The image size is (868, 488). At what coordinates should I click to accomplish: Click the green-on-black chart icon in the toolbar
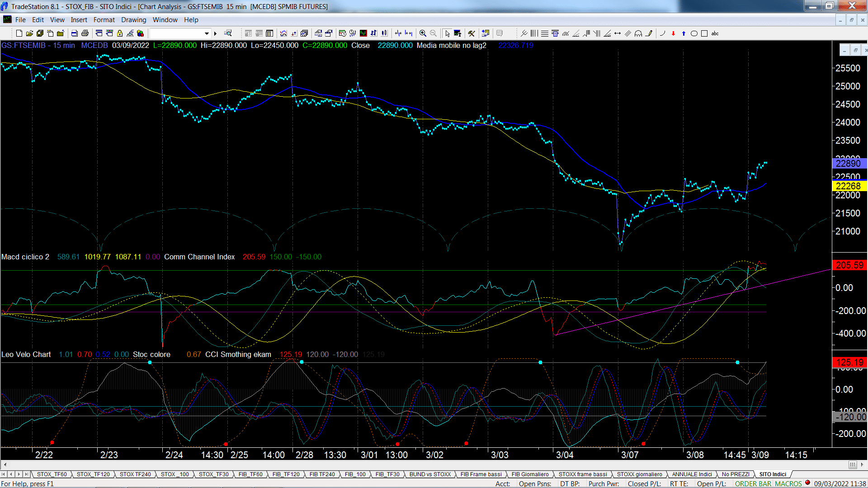point(363,33)
